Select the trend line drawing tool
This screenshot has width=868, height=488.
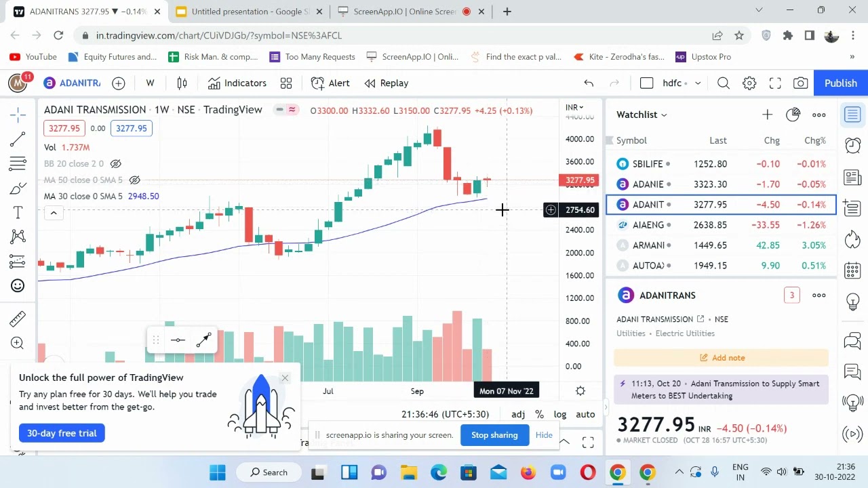[18, 140]
